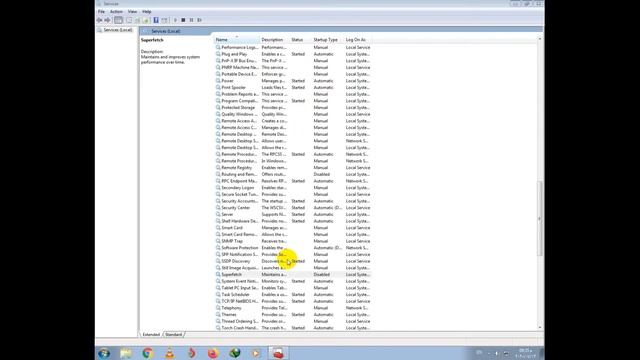Sort by the Log On As column header

click(358, 40)
